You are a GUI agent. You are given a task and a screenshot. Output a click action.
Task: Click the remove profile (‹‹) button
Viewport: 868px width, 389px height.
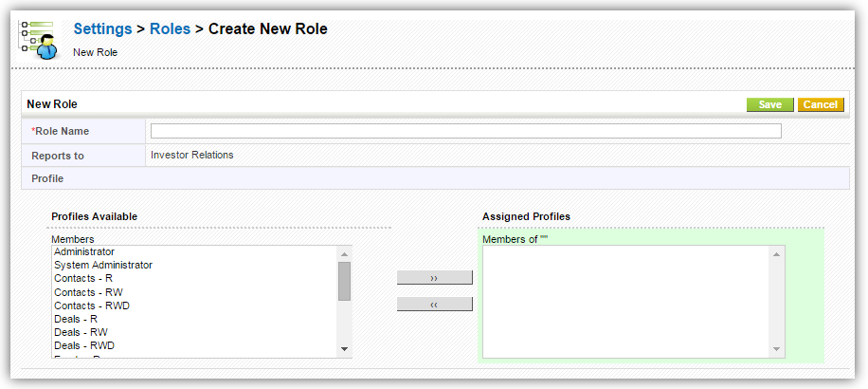pyautogui.click(x=434, y=305)
